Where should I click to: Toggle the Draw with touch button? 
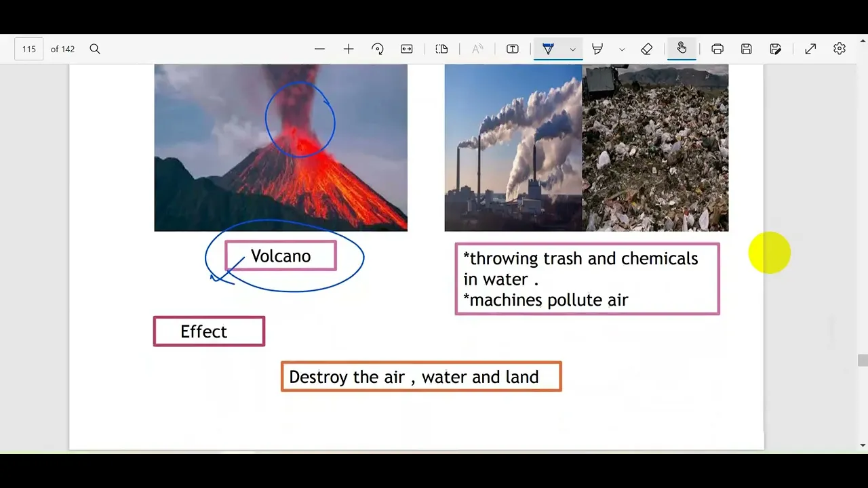[x=682, y=48]
